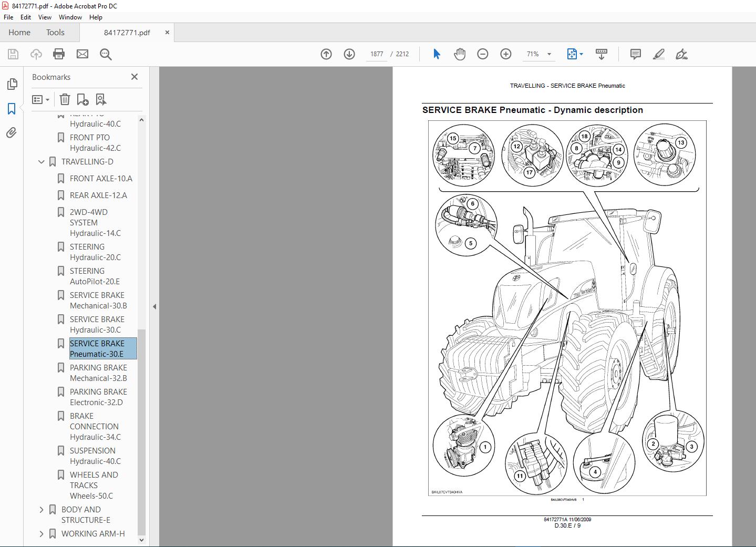Click the page number input field
Image resolution: width=756 pixels, height=547 pixels.
[377, 54]
